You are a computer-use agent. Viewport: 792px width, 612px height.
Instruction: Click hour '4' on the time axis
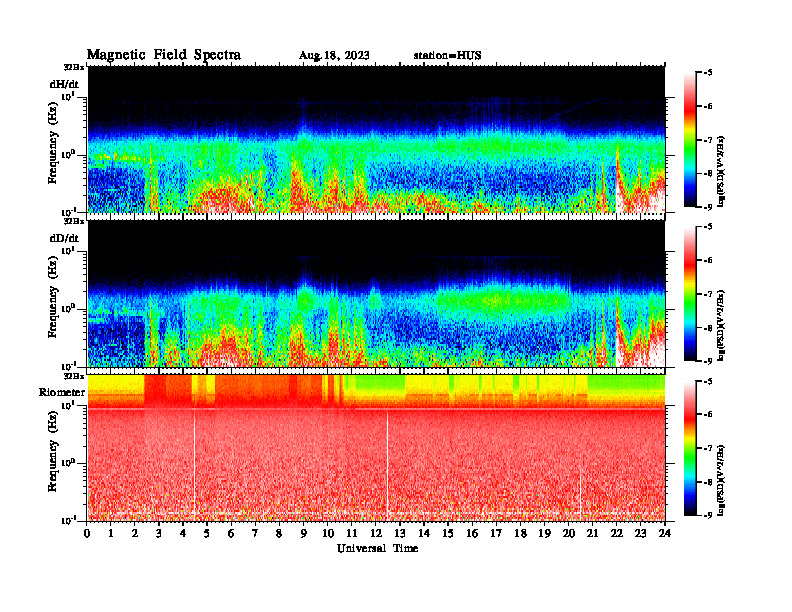click(183, 533)
